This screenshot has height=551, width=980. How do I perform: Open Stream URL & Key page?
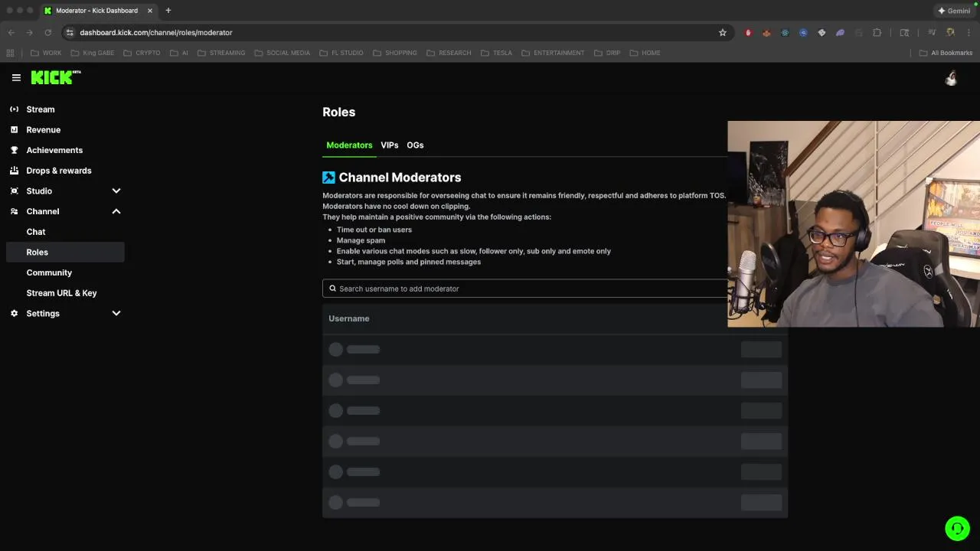click(x=61, y=293)
